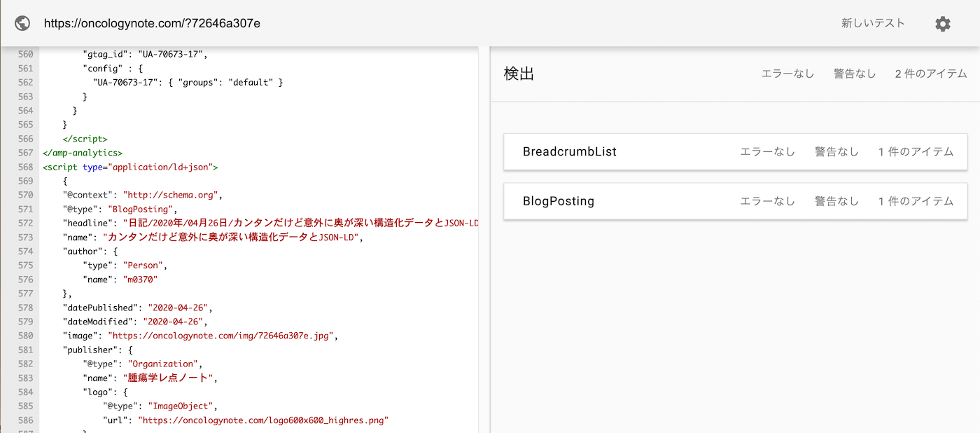Click the globe icon beside the URL

(x=22, y=23)
